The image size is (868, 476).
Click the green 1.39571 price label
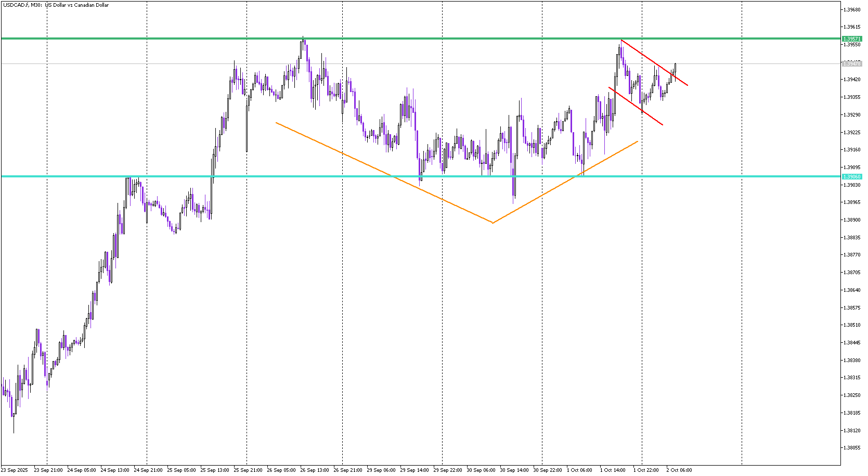(x=851, y=39)
